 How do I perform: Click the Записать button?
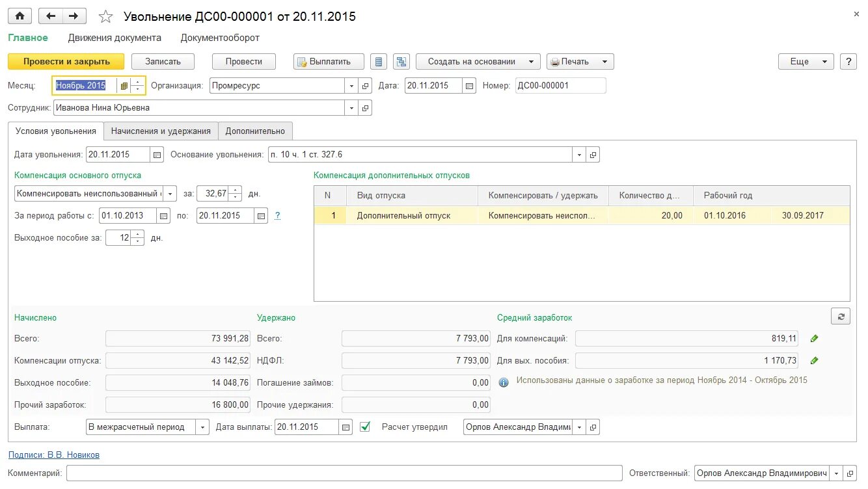(x=163, y=62)
